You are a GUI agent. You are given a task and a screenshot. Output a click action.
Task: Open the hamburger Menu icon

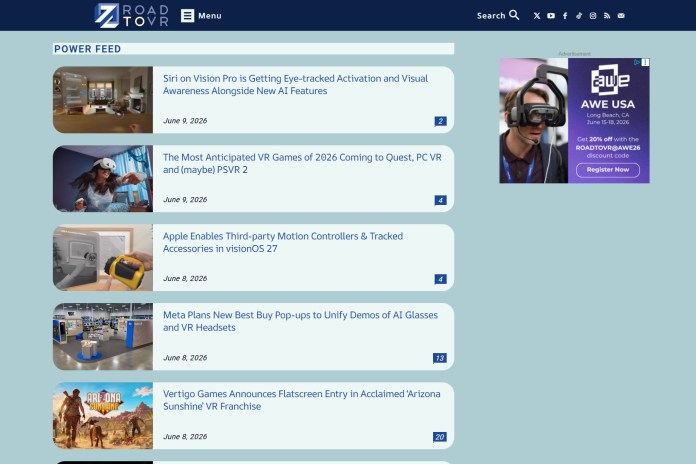tap(187, 16)
